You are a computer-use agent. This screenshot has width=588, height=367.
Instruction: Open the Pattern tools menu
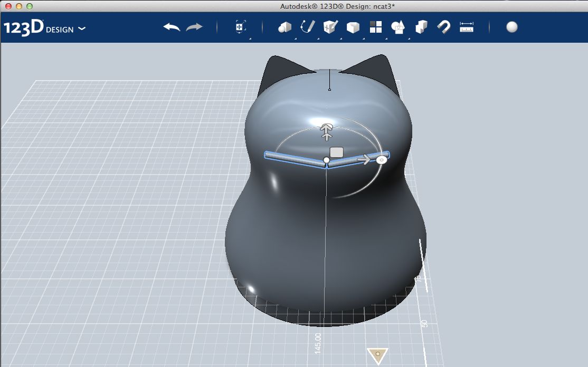click(x=376, y=27)
